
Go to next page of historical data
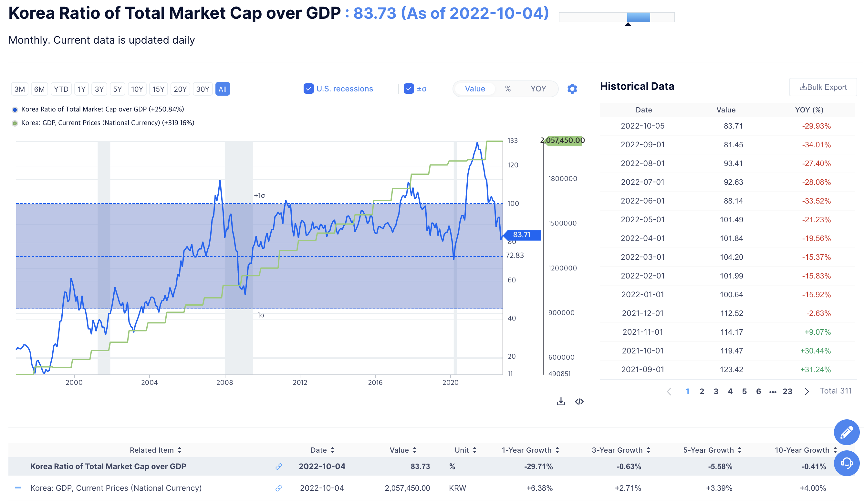[807, 392]
